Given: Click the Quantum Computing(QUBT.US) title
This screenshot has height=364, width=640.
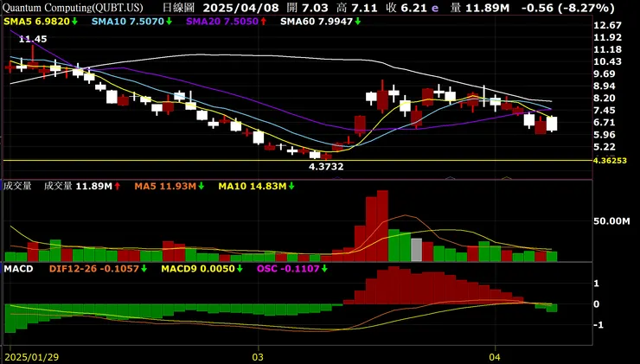Looking at the screenshot, I should point(73,7).
